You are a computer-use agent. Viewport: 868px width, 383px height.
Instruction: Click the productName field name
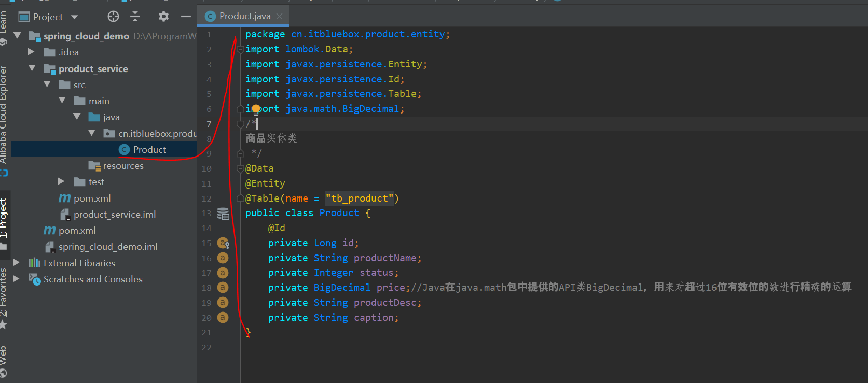(385, 258)
